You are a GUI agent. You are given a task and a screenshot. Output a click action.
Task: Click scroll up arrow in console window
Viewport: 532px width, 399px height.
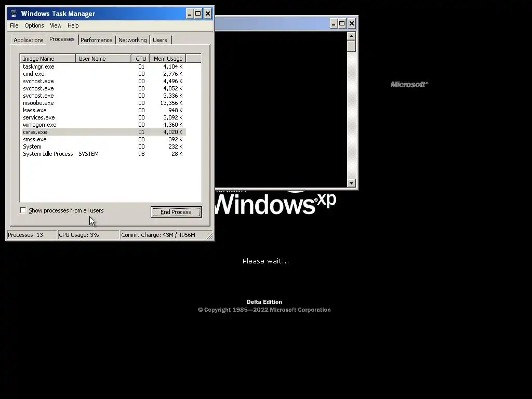coord(352,36)
